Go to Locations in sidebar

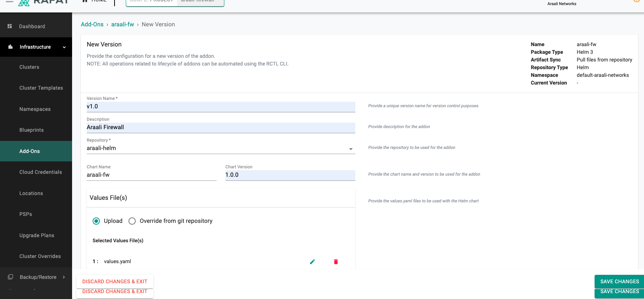click(31, 193)
